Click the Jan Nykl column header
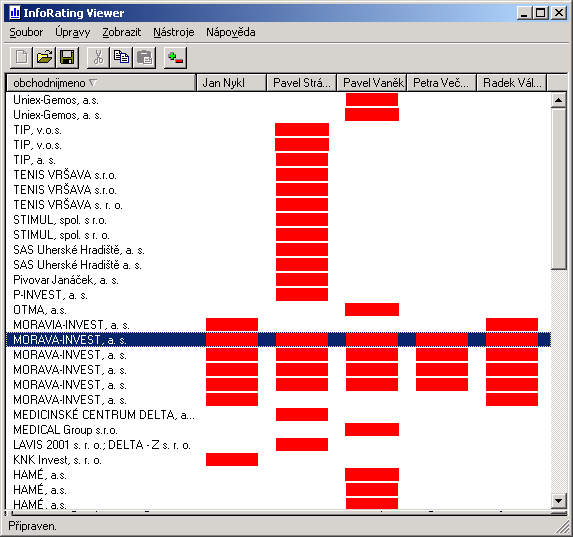Screen dimensions: 573x537 pos(232,83)
